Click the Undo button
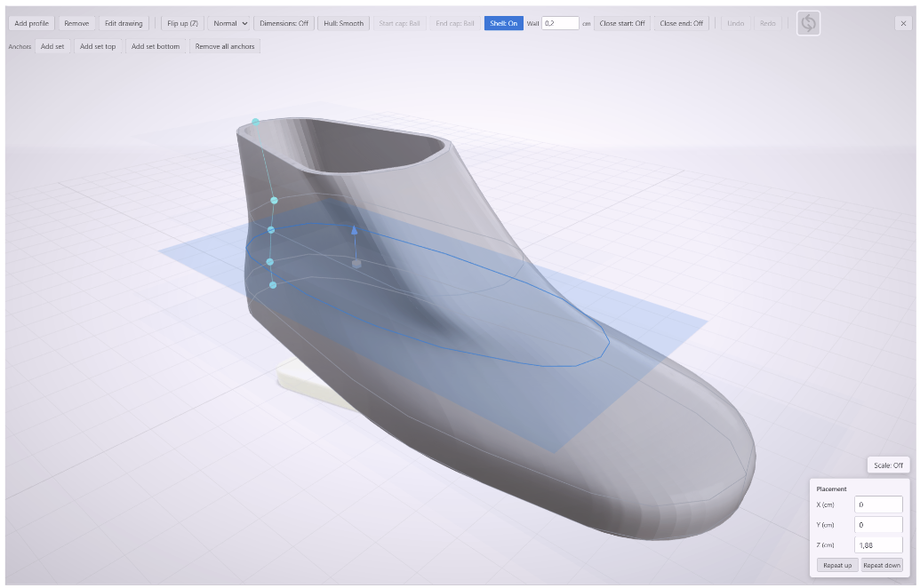This screenshot has height=588, width=920. (735, 23)
